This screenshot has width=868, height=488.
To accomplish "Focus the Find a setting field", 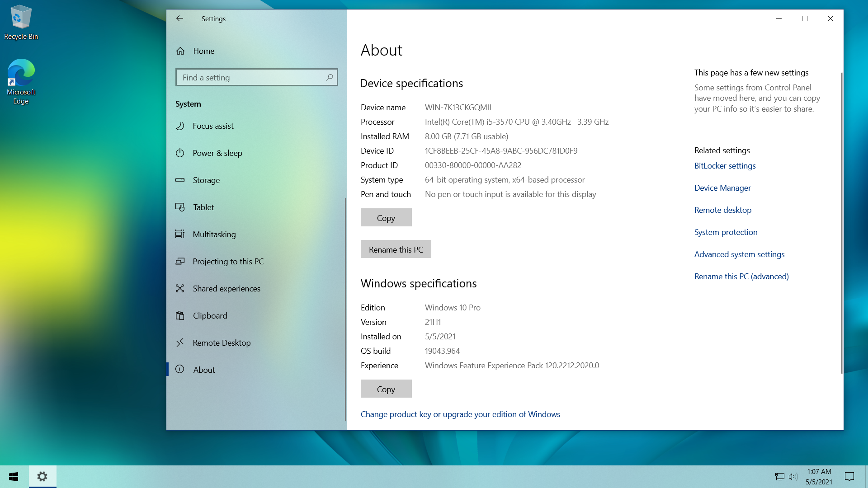I will (251, 78).
